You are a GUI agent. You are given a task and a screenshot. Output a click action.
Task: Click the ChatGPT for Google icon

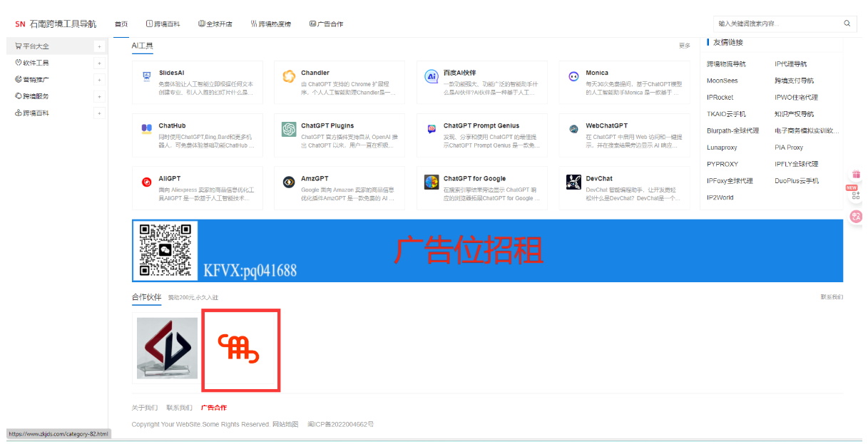tap(432, 182)
